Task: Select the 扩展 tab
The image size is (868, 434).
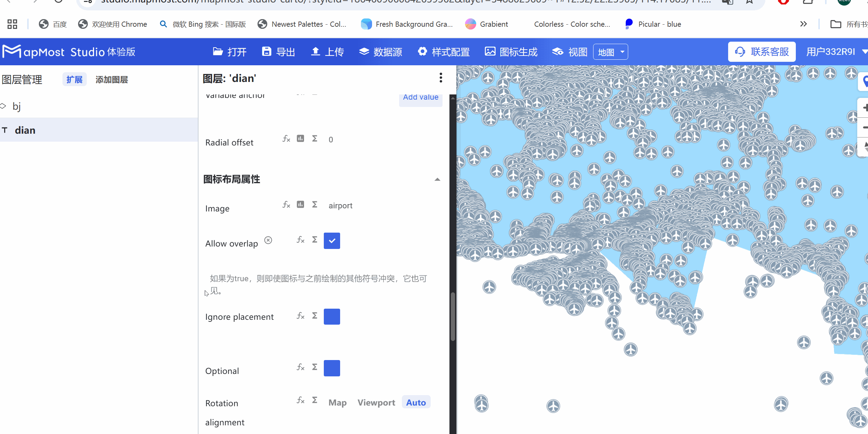Action: [x=74, y=79]
